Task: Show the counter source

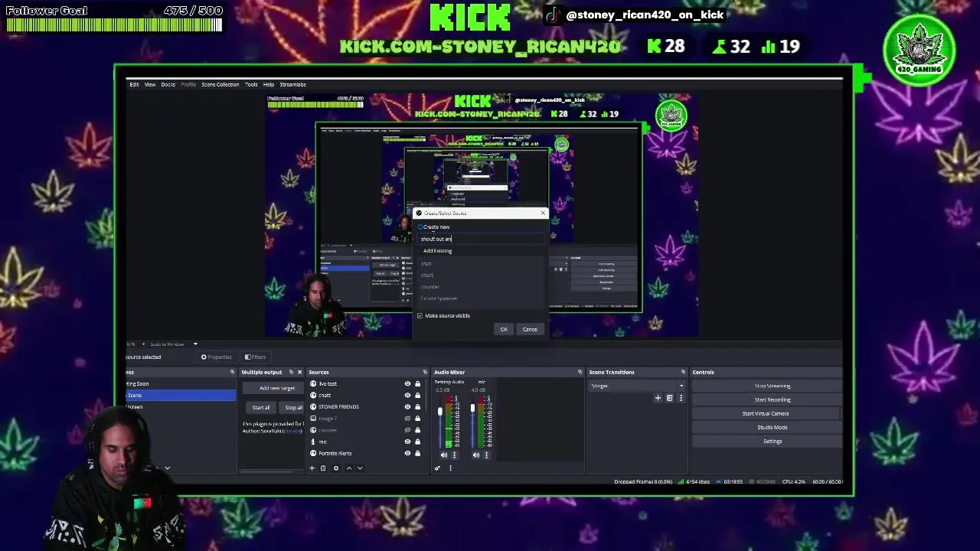Action: click(407, 430)
